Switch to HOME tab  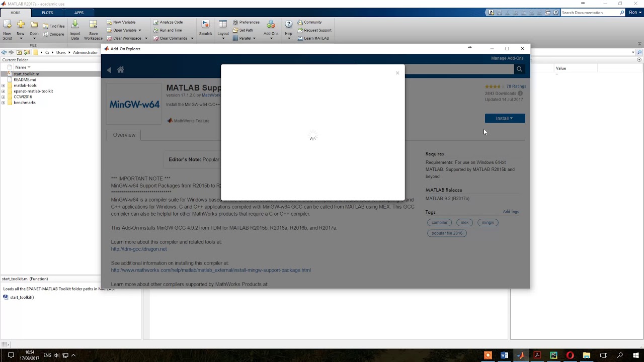click(x=16, y=13)
